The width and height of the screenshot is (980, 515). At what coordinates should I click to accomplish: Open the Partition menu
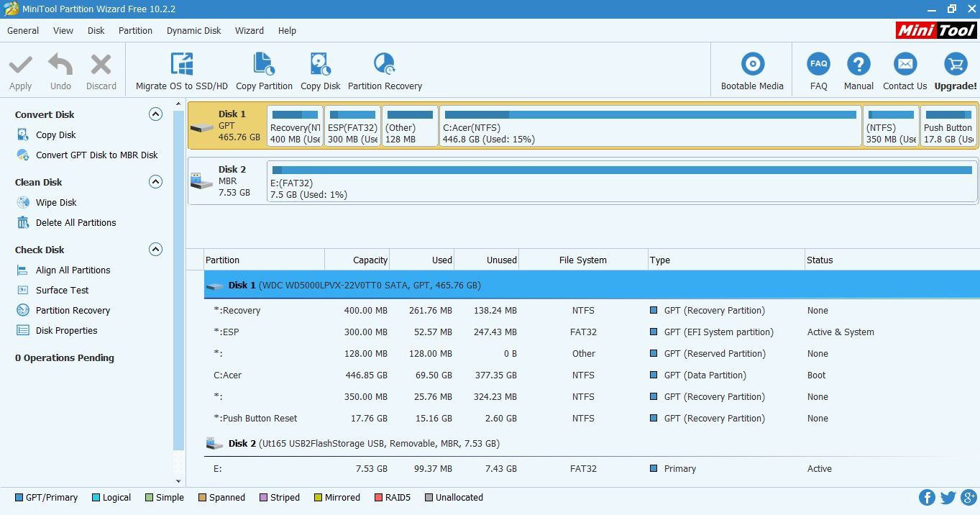(135, 31)
